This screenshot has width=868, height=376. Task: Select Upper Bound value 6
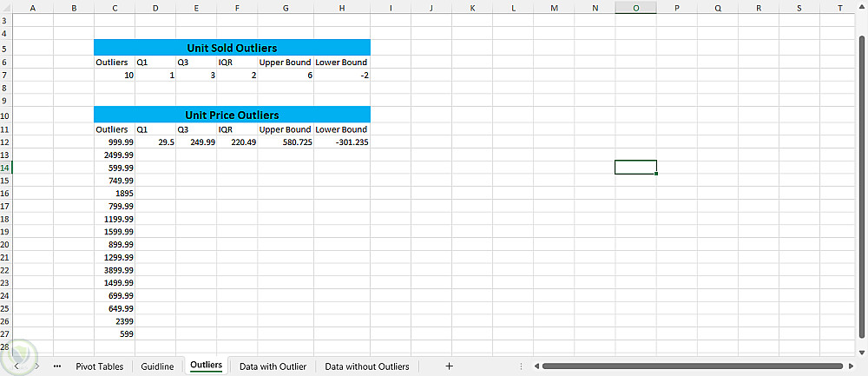(x=286, y=76)
